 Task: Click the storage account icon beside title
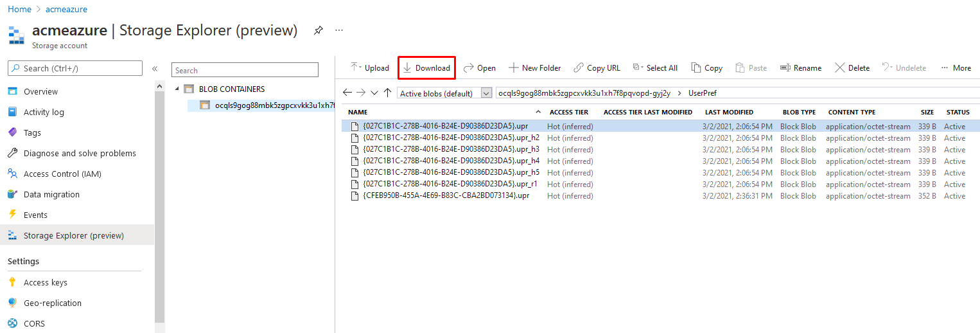point(16,35)
